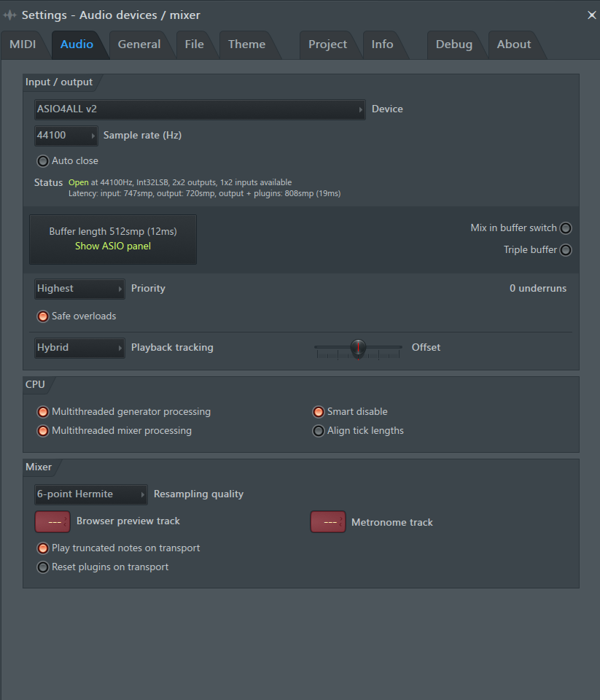Open the 6-point Hermite resampling dropdown
This screenshot has height=700, width=600.
90,494
